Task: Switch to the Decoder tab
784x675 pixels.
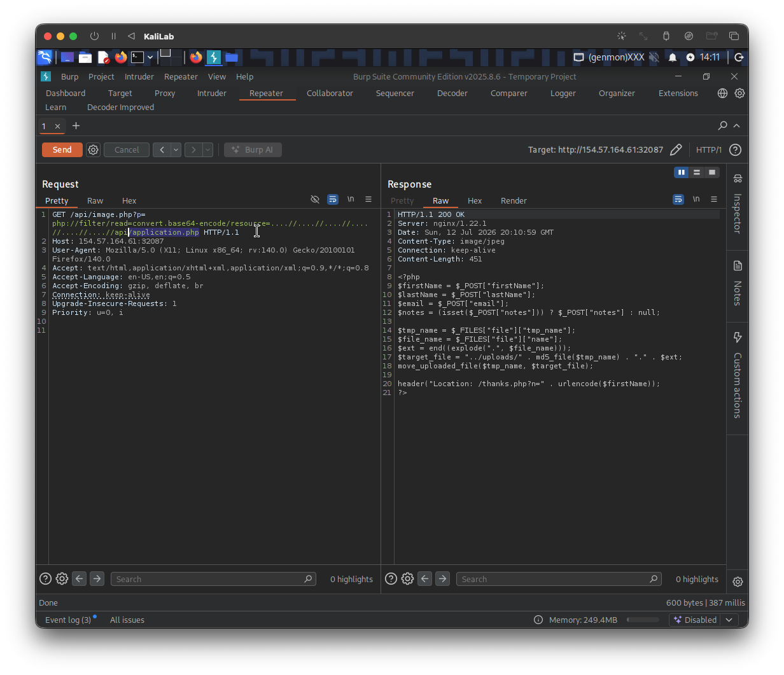Action: tap(452, 93)
